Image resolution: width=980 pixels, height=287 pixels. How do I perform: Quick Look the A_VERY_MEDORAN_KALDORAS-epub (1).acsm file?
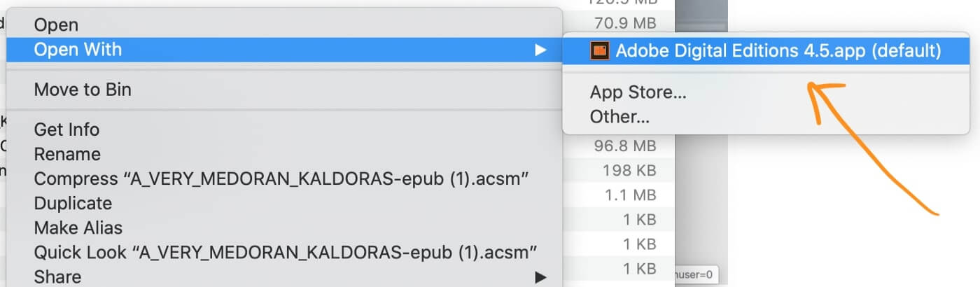(286, 252)
